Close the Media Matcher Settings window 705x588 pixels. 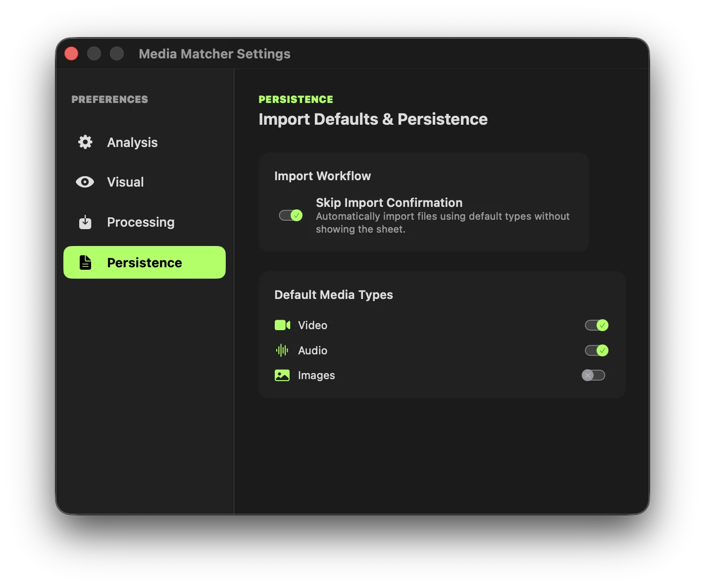coord(71,53)
